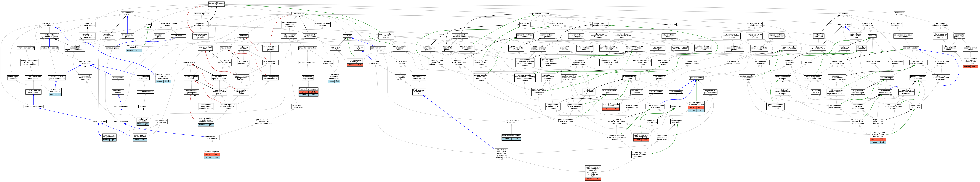The width and height of the screenshot is (980, 182).
Task: Click the 'RNA splicing' node
Action: (676, 106)
